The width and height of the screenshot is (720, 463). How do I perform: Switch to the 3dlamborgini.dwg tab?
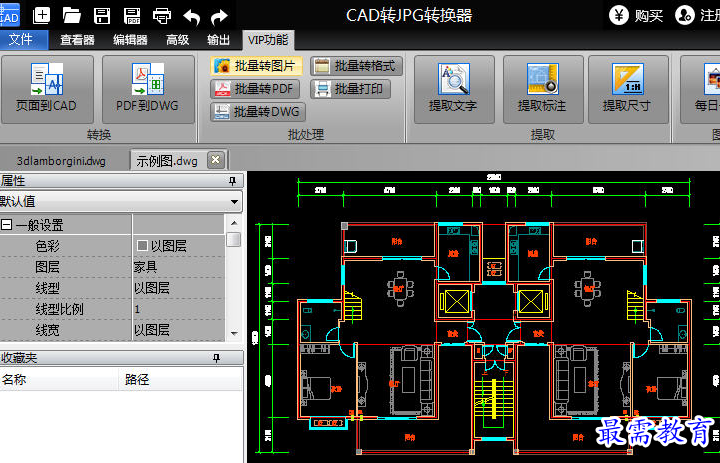tap(62, 161)
